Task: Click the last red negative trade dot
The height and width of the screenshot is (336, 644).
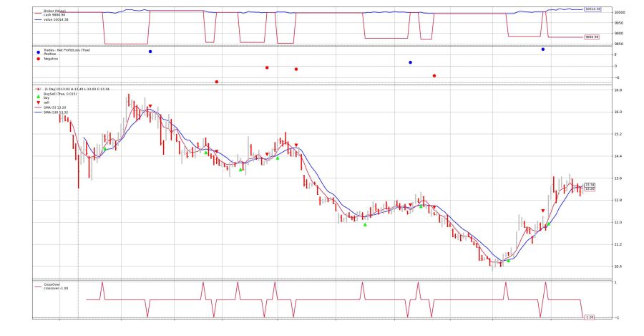Action: pos(434,76)
